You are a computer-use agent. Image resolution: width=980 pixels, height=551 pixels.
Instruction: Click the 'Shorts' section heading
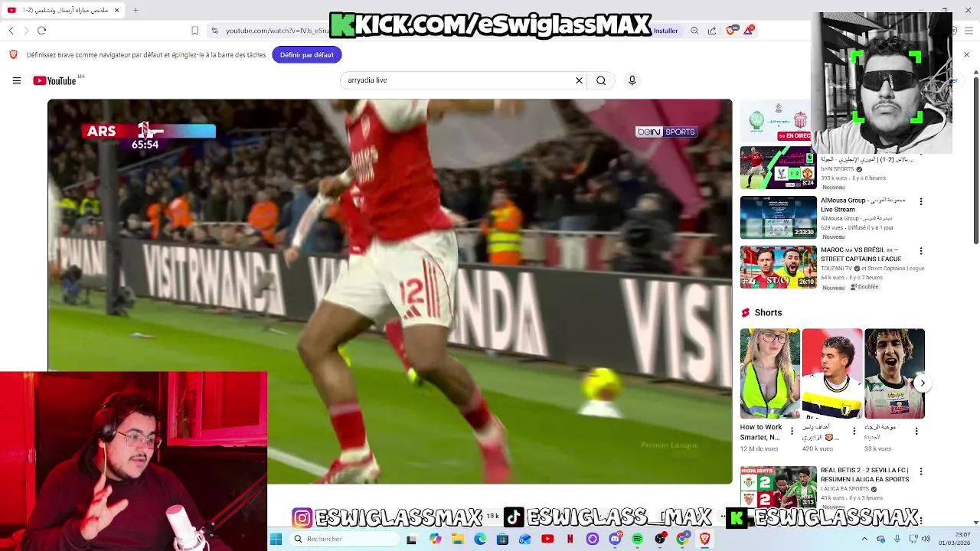768,312
